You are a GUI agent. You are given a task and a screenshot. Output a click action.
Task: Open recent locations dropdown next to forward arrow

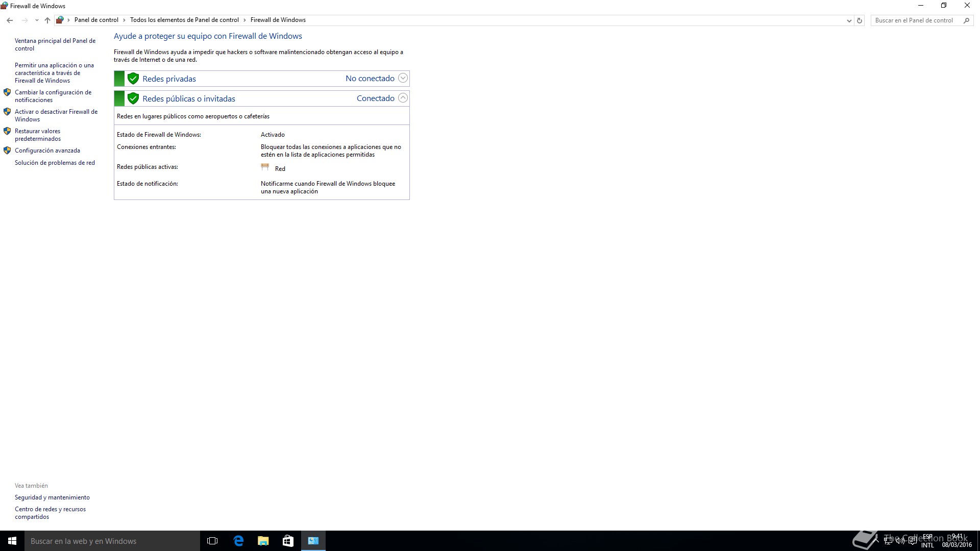click(37, 20)
